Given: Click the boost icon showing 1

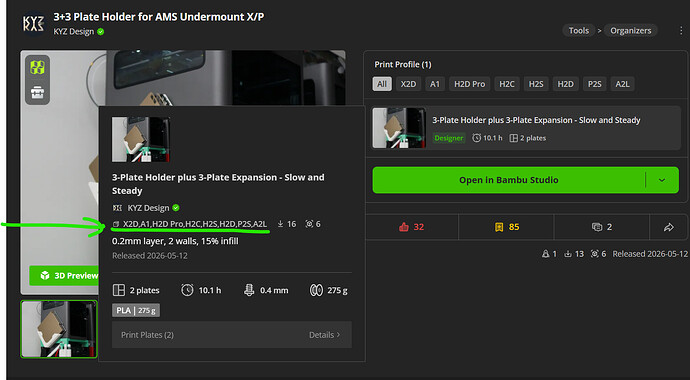Looking at the screenshot, I should pyautogui.click(x=546, y=254).
